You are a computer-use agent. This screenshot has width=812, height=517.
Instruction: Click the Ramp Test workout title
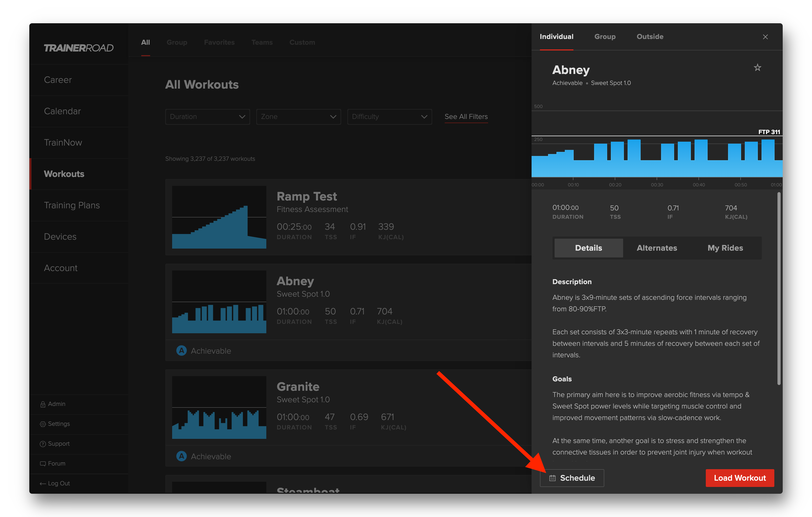[307, 196]
